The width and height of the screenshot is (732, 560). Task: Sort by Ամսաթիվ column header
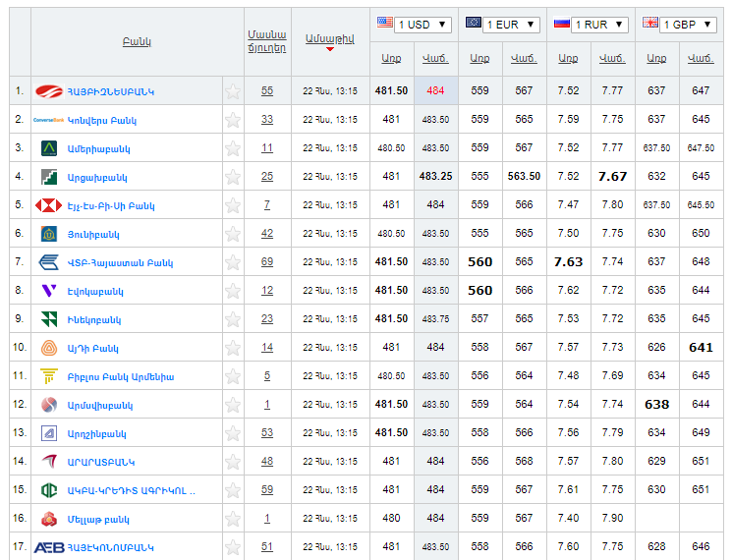(330, 38)
